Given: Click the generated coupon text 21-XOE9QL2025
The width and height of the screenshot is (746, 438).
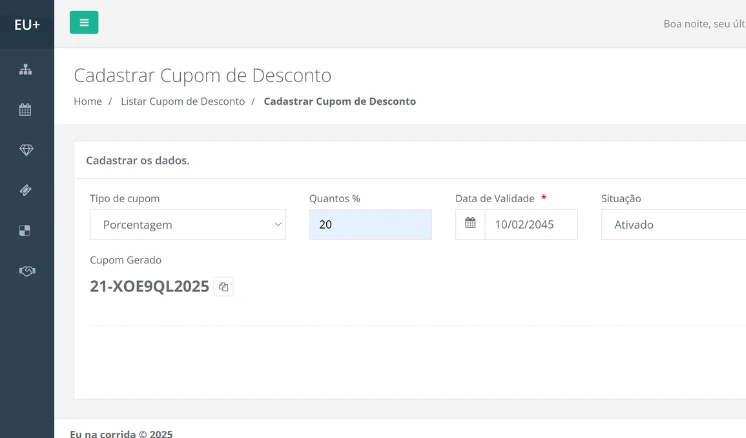Looking at the screenshot, I should coord(149,286).
